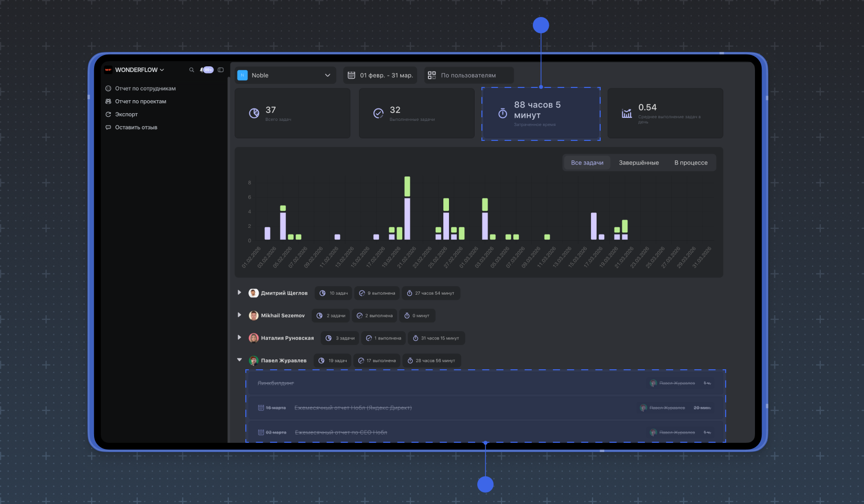The image size is (864, 504).
Task: Click the chart icon on 0.54 card
Action: click(x=626, y=113)
